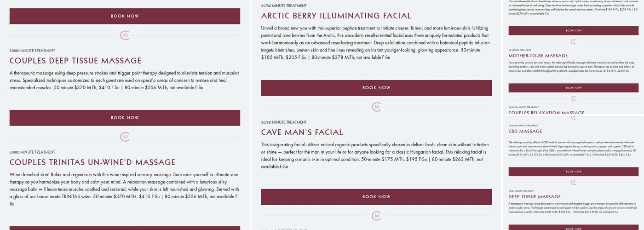Viewport: 644px width, 230px height.
Task: Select Deep Tissue Massage heading in right column
Action: 535,197
